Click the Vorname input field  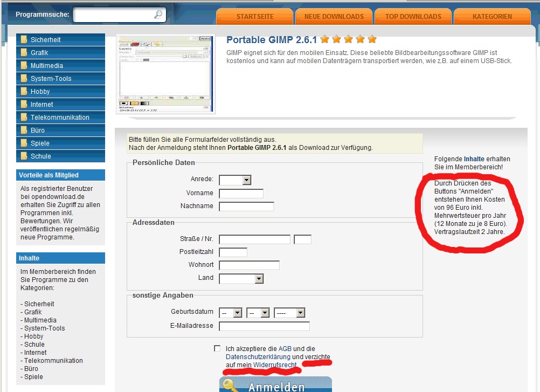pyautogui.click(x=241, y=193)
